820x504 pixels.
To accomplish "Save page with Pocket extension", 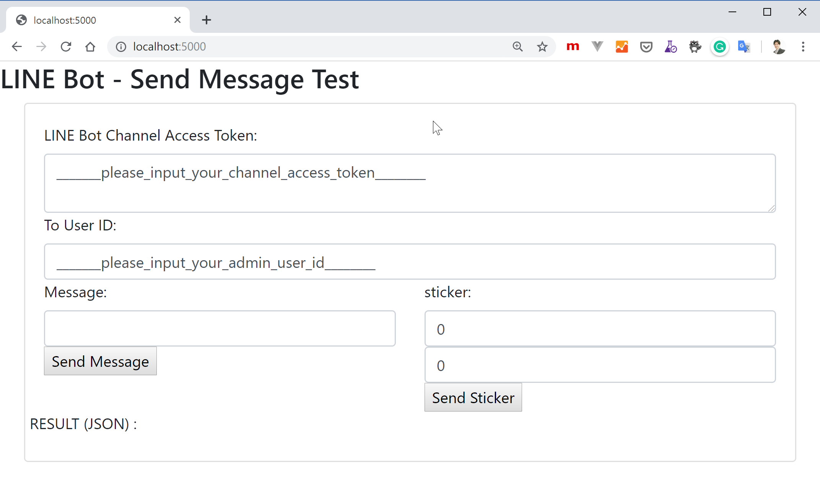I will [646, 47].
